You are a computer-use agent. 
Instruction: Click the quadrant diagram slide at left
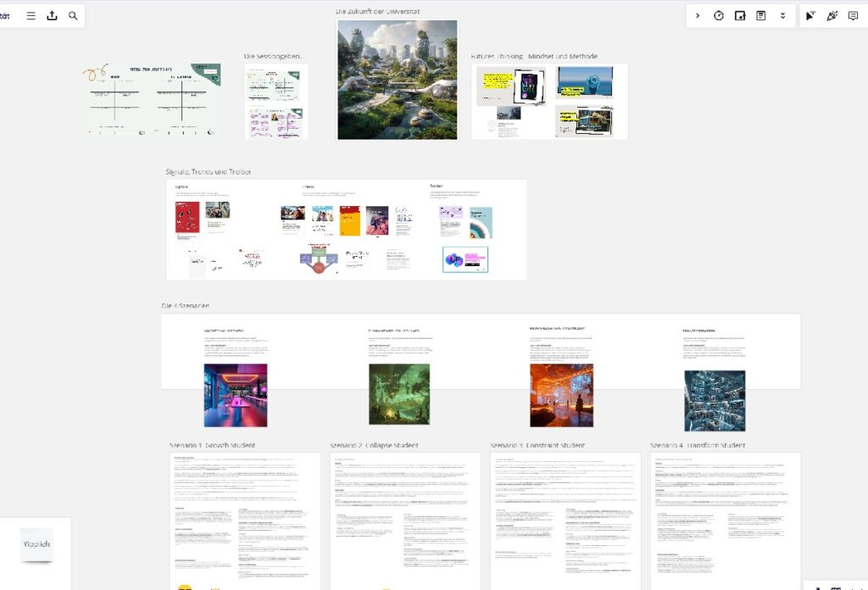point(151,100)
